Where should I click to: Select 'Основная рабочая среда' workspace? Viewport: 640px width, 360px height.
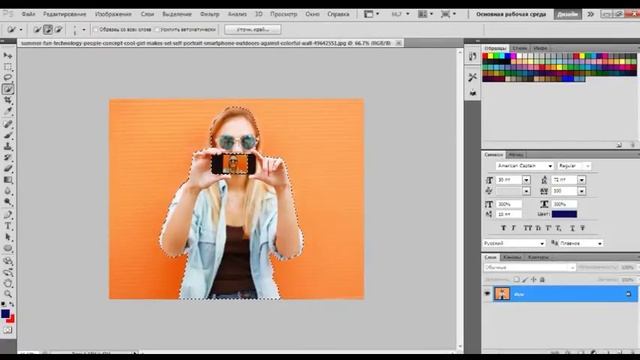click(511, 14)
